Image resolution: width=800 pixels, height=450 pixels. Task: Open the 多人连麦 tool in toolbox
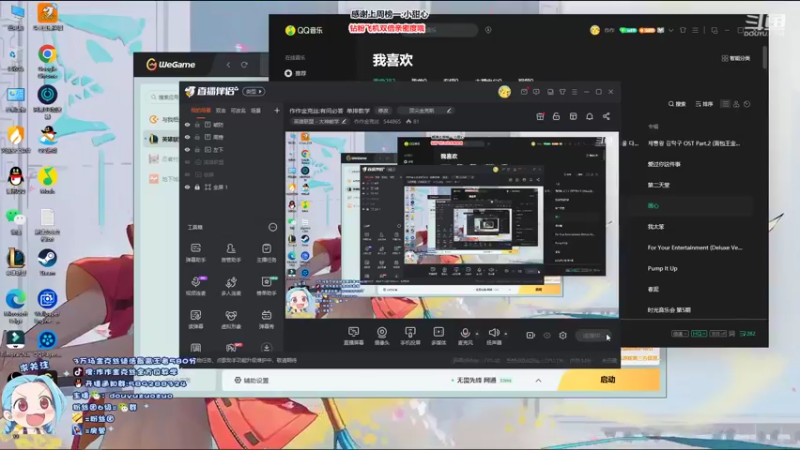click(231, 286)
